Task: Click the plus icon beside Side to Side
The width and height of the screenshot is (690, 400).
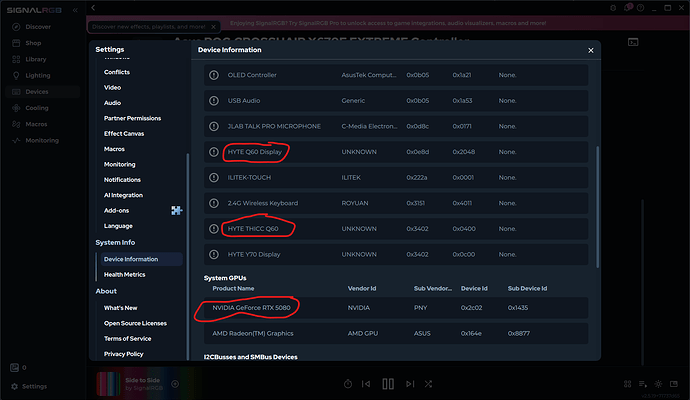Action: tap(175, 384)
